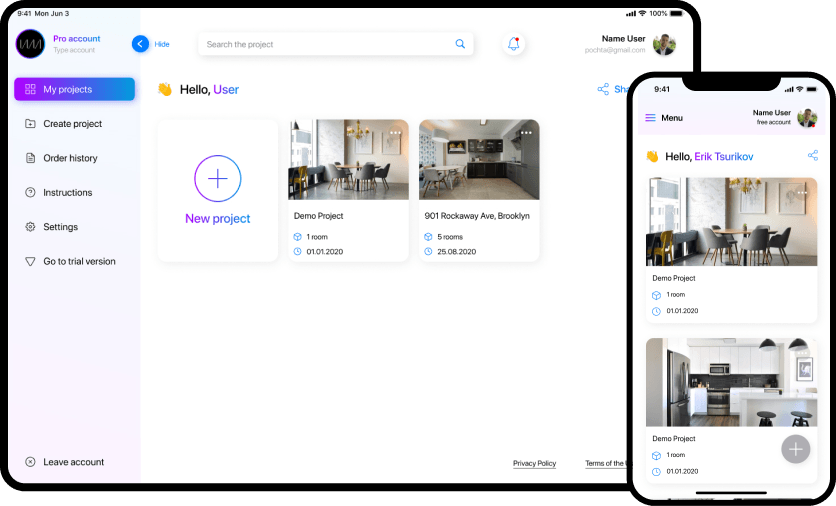Open tablet Demo Project thumbnail
Image resolution: width=836 pixels, height=506 pixels.
[349, 159]
